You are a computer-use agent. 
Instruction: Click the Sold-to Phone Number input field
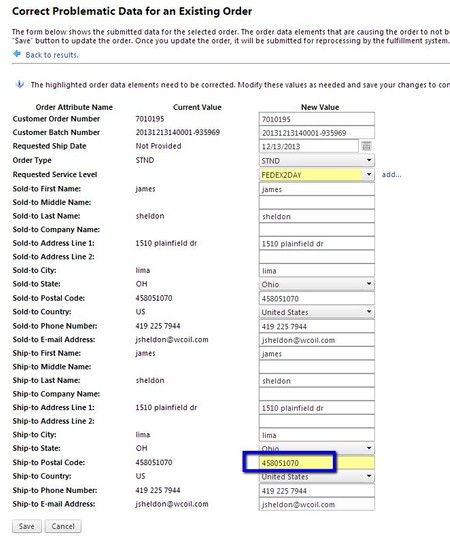coord(316,326)
